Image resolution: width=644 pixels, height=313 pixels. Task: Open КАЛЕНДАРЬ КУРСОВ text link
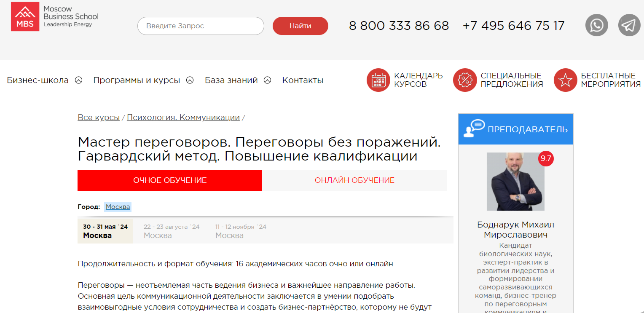418,80
